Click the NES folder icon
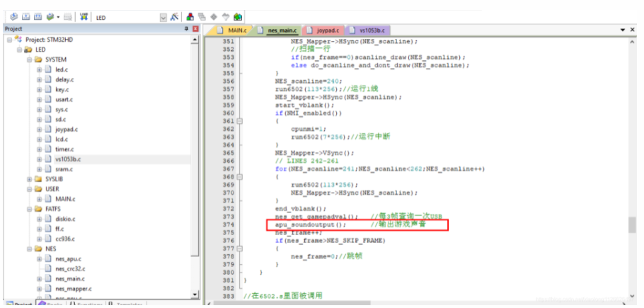Viewport: 644px width, 308px height. click(x=38, y=249)
